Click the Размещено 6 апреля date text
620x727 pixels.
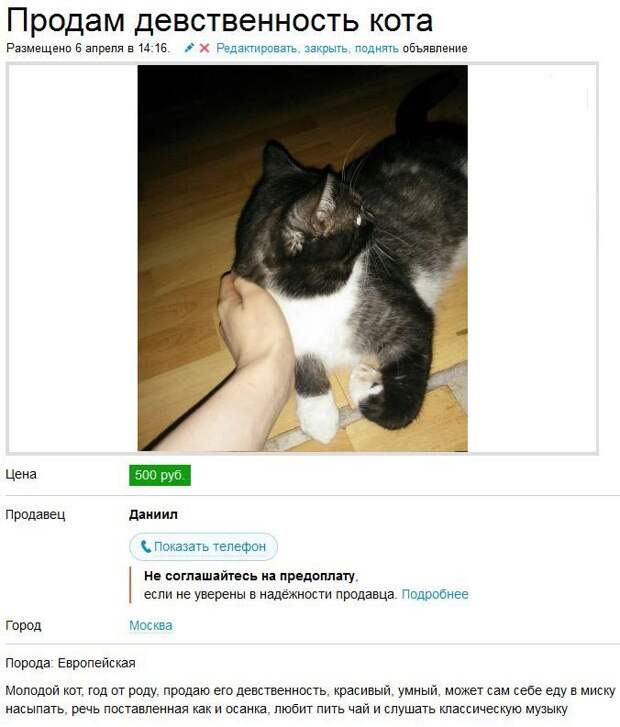(x=88, y=48)
